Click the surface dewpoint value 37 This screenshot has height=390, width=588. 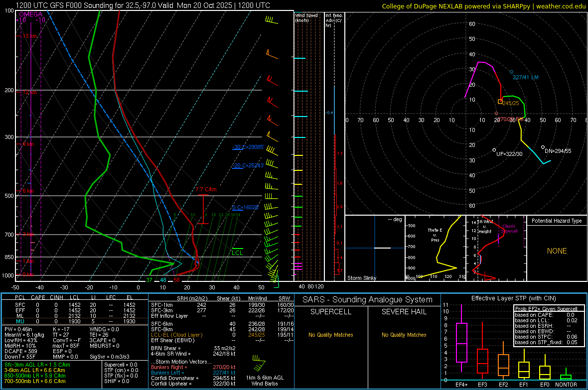[149, 280]
